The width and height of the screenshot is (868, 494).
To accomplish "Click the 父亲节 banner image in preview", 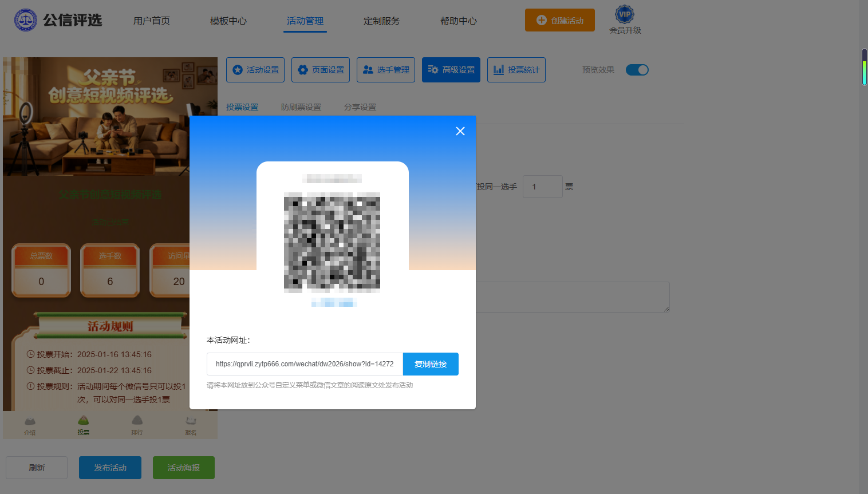I will pyautogui.click(x=110, y=116).
